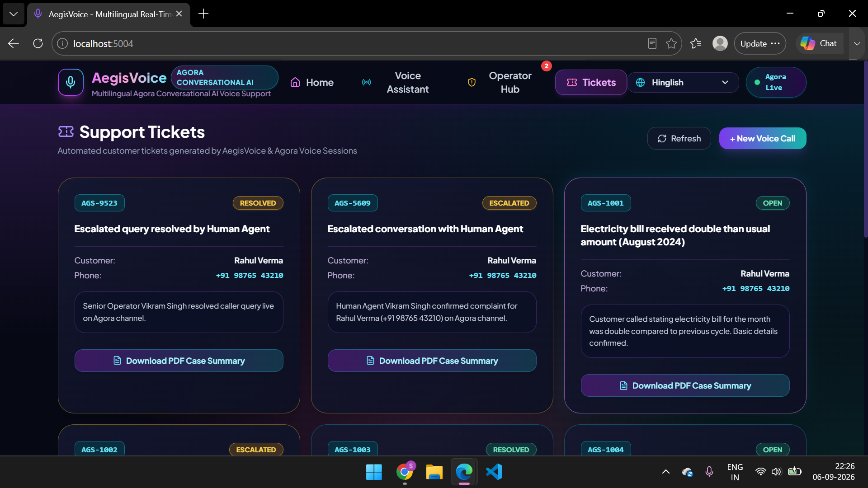Image resolution: width=868 pixels, height=488 pixels.
Task: Start a New Voice Call
Action: [763, 138]
